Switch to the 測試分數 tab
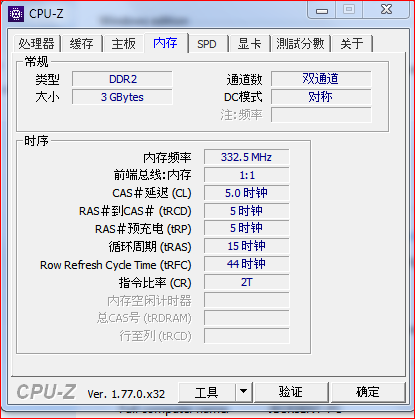415x419 pixels. pyautogui.click(x=300, y=44)
